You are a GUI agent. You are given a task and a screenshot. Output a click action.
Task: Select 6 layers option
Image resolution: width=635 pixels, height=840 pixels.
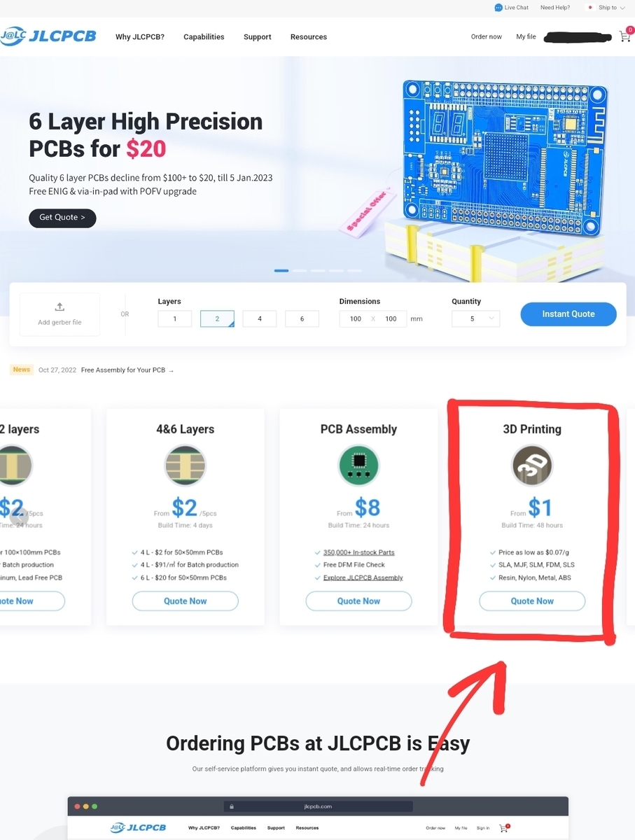[x=302, y=318]
